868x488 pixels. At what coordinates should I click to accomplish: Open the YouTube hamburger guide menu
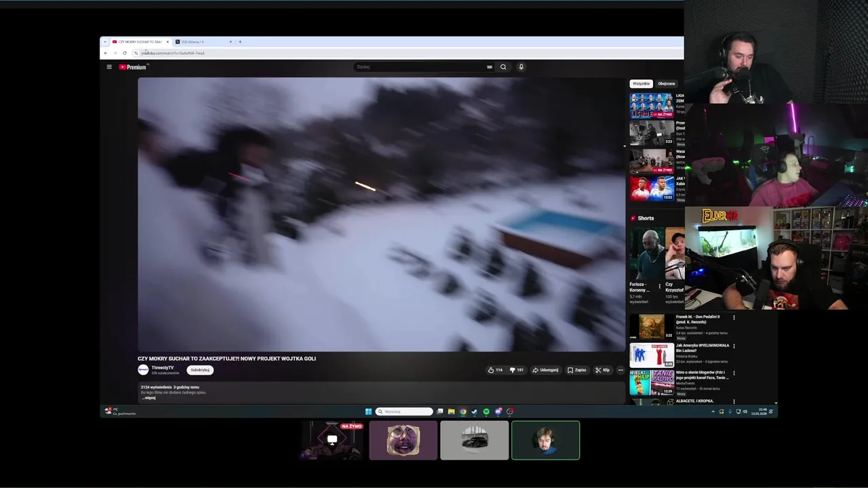pos(109,67)
